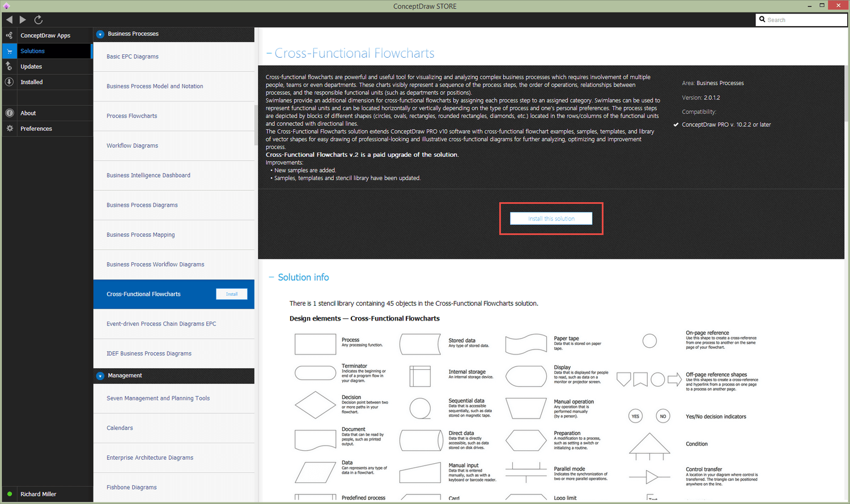Screen dimensions: 850x504
Task: Click the Document shape thumbnail
Action: 316,440
